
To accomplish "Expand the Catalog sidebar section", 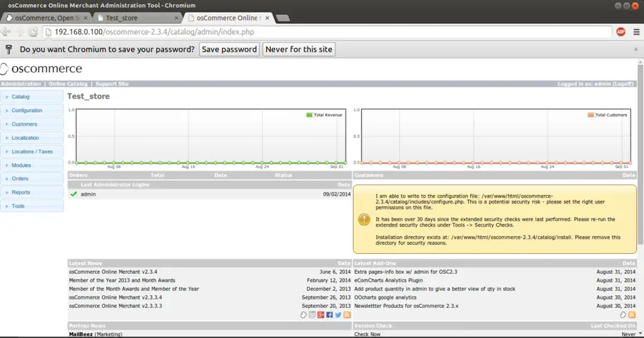I will pos(32,97).
